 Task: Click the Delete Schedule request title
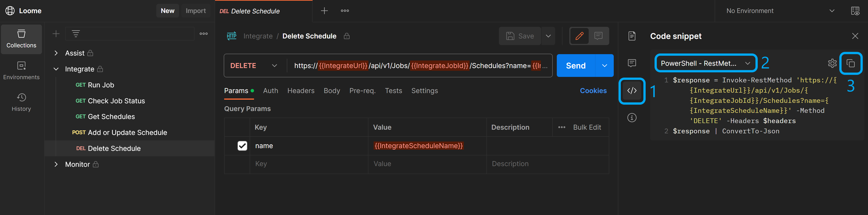click(x=309, y=36)
